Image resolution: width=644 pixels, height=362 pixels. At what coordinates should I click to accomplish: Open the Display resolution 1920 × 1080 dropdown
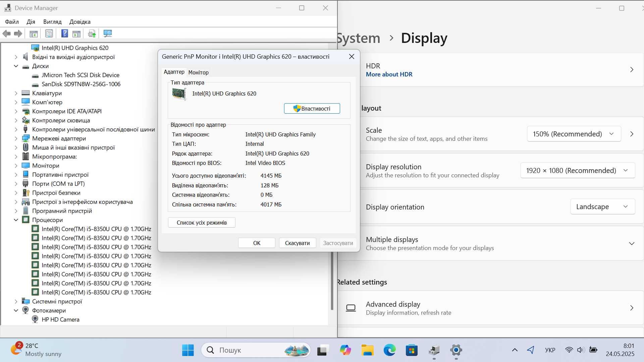[578, 171]
